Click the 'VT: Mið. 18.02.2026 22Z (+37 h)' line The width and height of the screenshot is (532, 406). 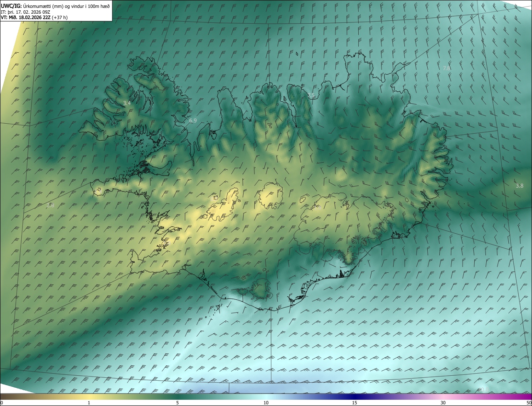pyautogui.click(x=34, y=17)
